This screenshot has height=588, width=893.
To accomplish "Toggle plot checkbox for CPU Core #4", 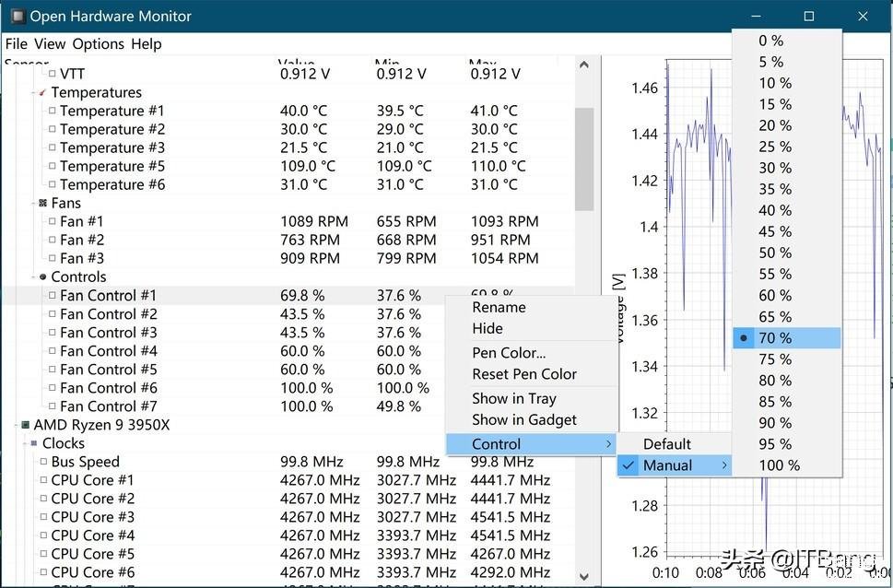I will (44, 535).
